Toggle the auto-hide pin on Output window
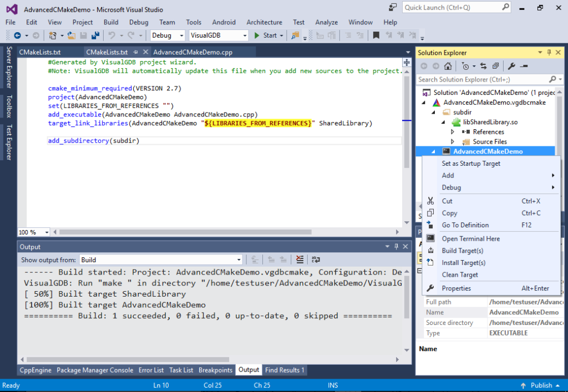Screen dimensions: 568x392 click(395, 246)
